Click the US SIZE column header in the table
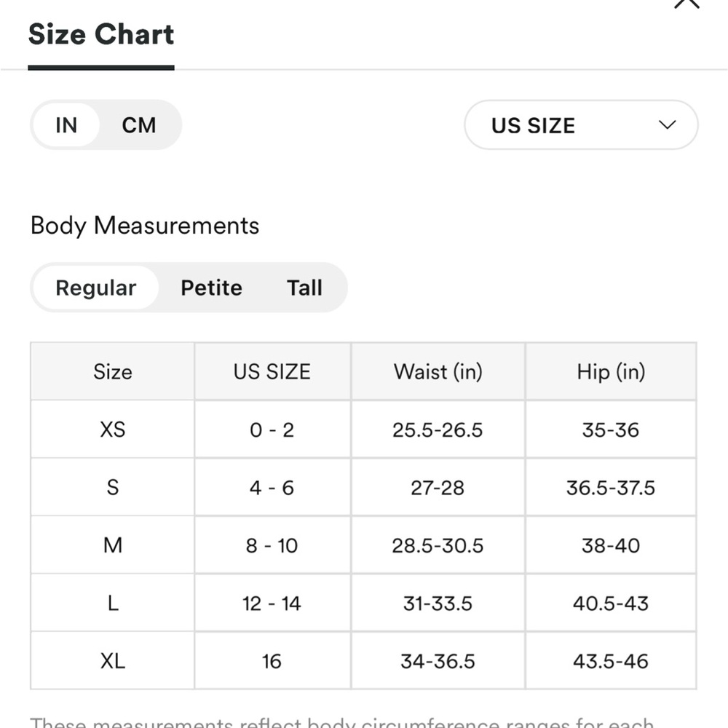 [272, 372]
